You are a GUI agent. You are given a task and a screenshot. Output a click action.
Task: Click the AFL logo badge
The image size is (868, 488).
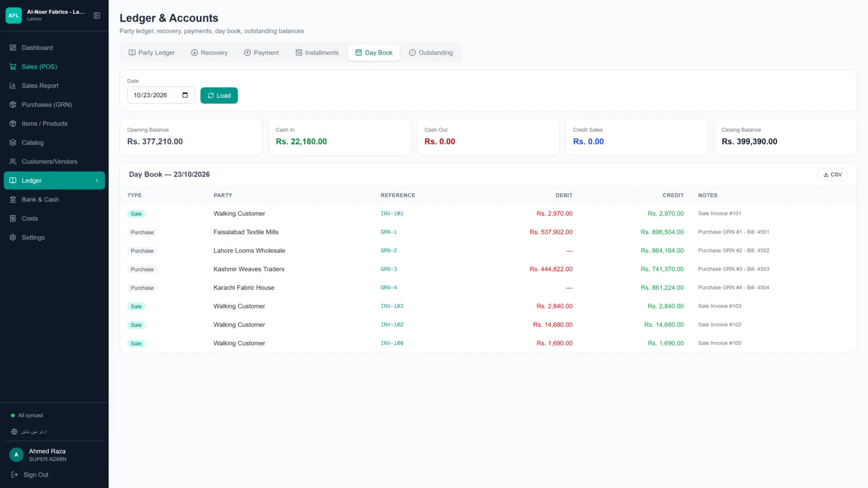tap(14, 15)
